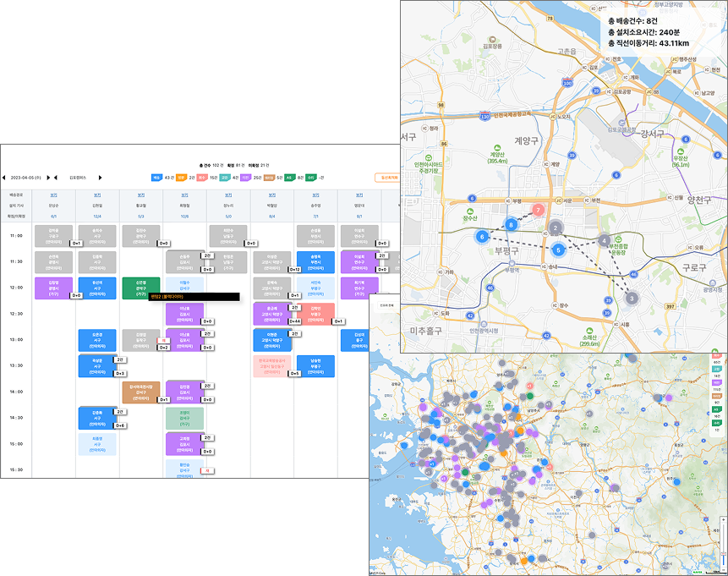Click route stop marker number 8
728x576 pixels.
511,224
